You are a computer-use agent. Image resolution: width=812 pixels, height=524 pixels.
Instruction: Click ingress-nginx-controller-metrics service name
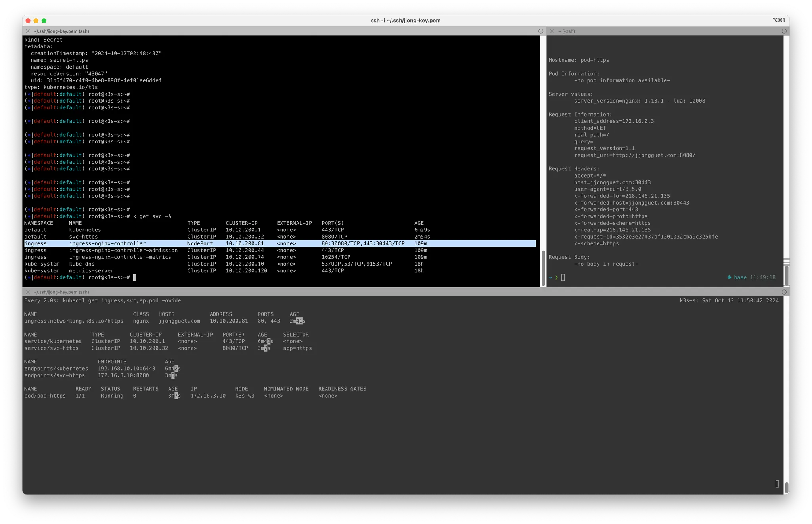point(120,257)
